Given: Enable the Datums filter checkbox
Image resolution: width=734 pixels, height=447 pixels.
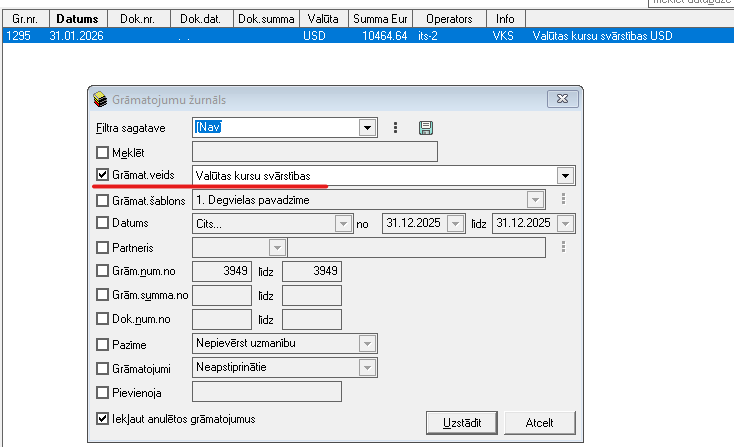Looking at the screenshot, I should tap(102, 224).
